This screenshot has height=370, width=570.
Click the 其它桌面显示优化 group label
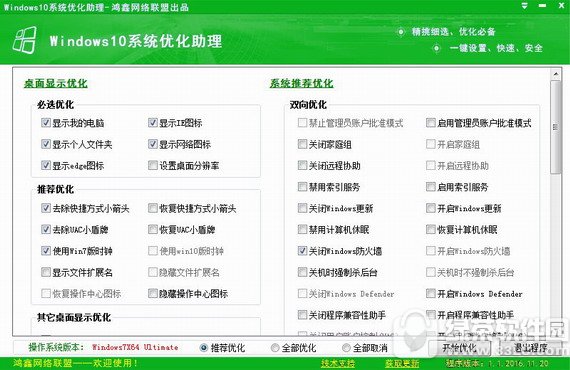(74, 317)
